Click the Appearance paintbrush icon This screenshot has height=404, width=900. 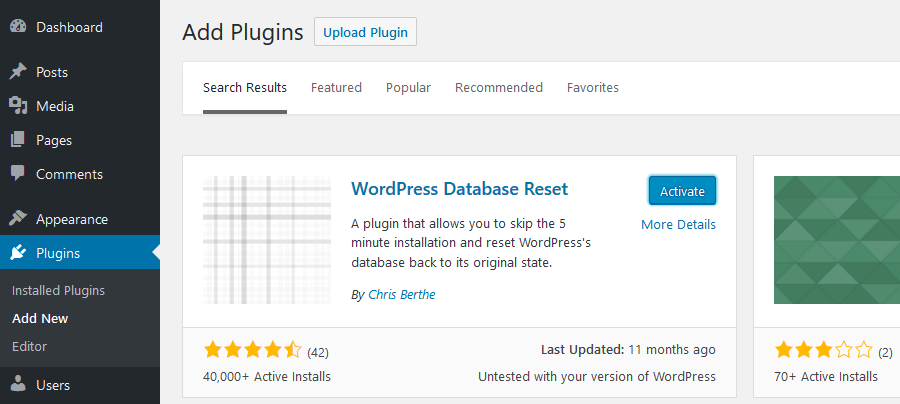point(18,219)
